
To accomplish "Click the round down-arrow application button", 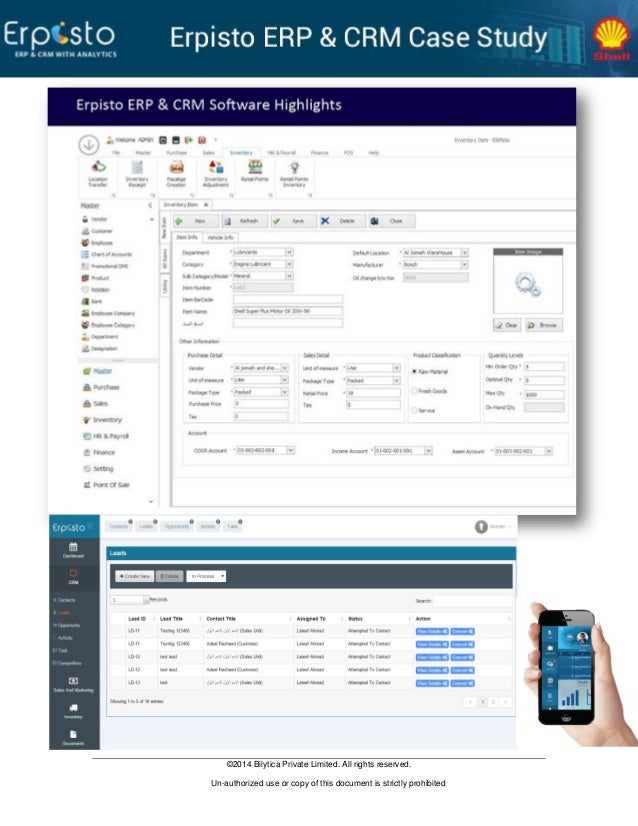I will [89, 144].
